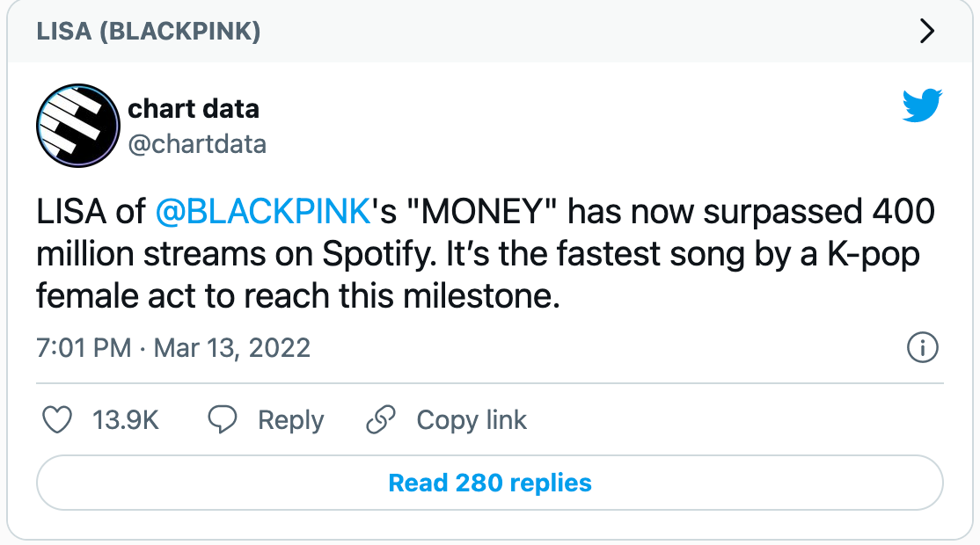Viewport: 980px width, 545px height.
Task: Click the heart outline to toggle like
Action: click(x=56, y=420)
